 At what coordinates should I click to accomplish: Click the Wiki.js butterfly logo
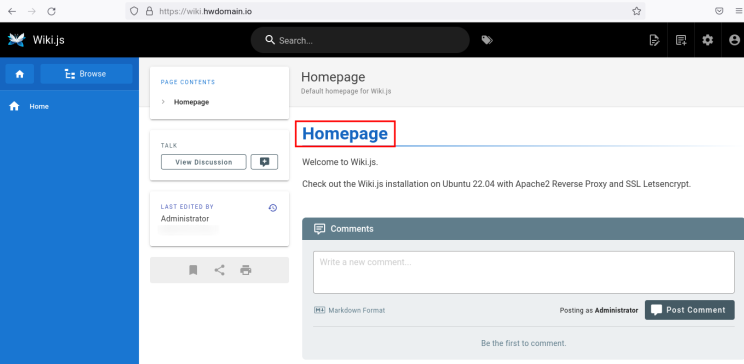(x=17, y=40)
